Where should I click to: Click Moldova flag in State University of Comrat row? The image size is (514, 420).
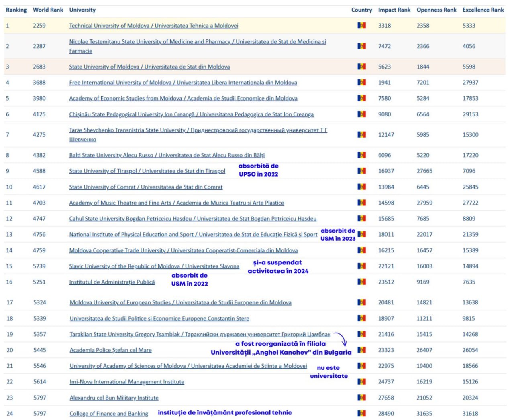pyautogui.click(x=362, y=187)
